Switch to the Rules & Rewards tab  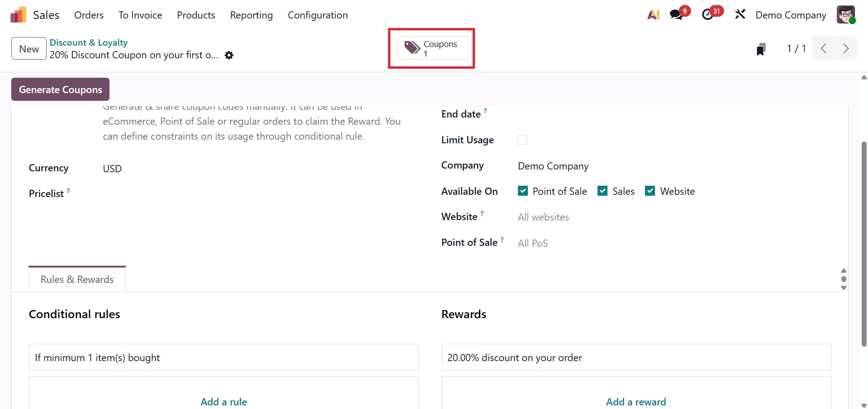tap(76, 279)
